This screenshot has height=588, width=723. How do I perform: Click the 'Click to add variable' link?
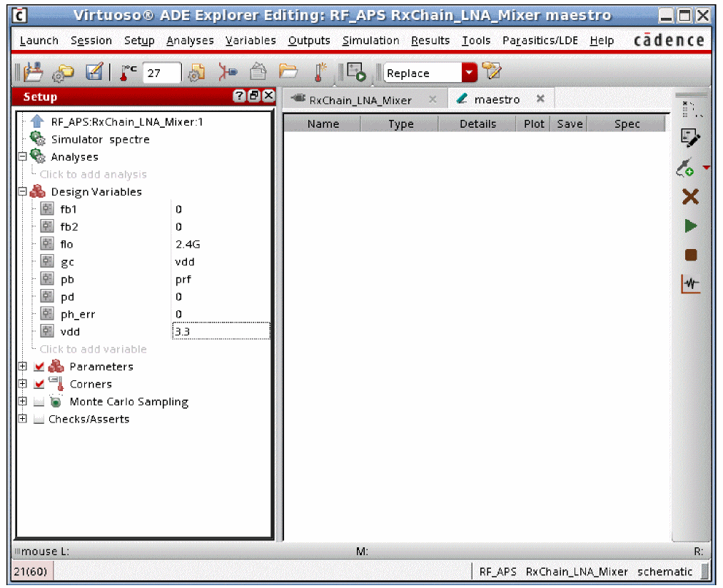click(x=93, y=349)
